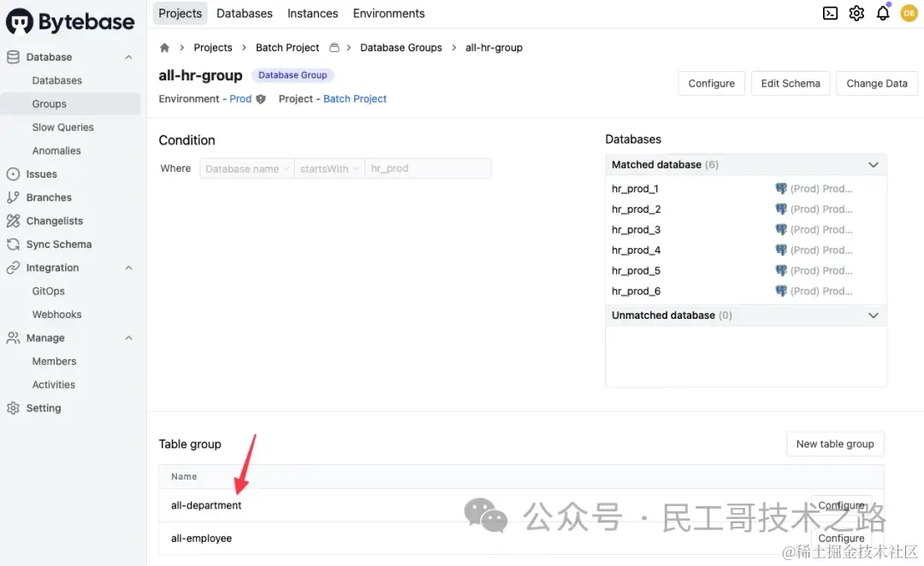This screenshot has height=566, width=924.
Task: Open settings gear icon in top bar
Action: pyautogui.click(x=856, y=13)
